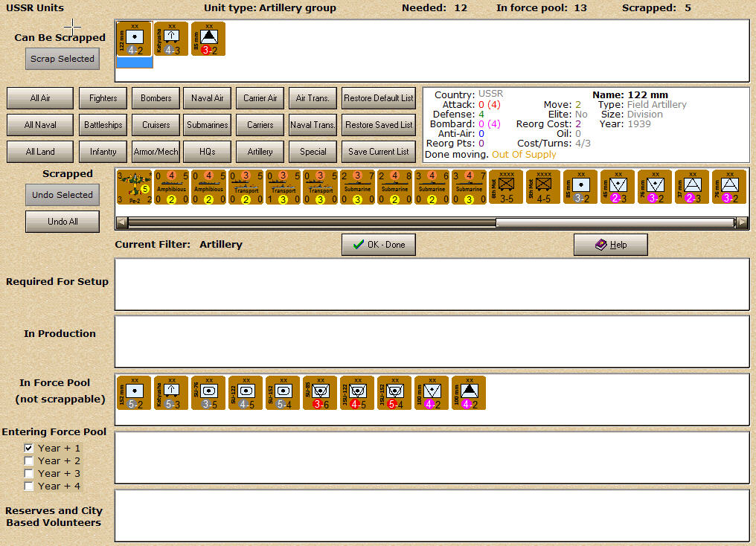Viewport: 756px width, 546px height.
Task: Select the scrapped 5th Mot 4-5 counter
Action: [x=543, y=187]
